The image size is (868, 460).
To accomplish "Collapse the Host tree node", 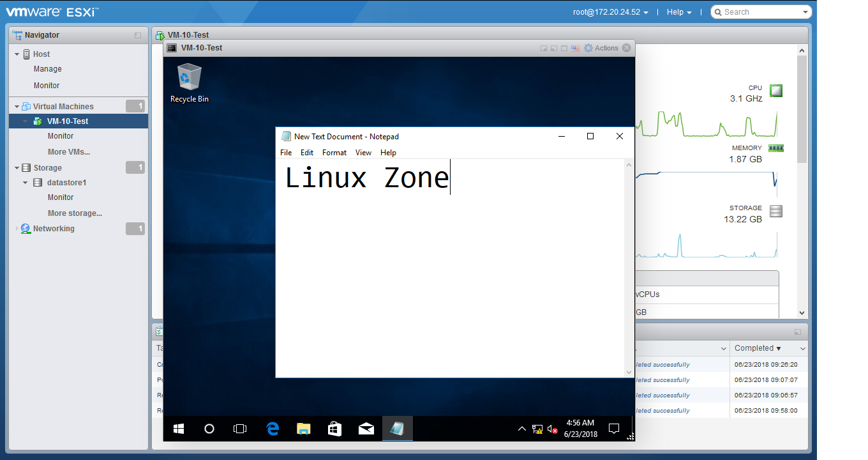I will (17, 54).
